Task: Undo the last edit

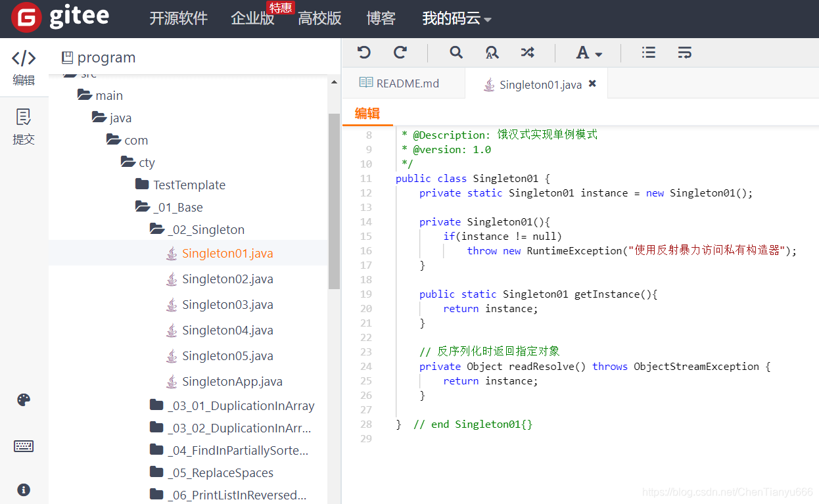Action: 363,53
